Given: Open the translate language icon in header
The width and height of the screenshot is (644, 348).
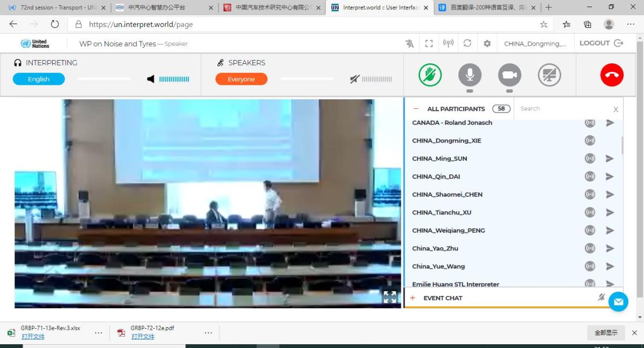Looking at the screenshot, I should pos(409,43).
